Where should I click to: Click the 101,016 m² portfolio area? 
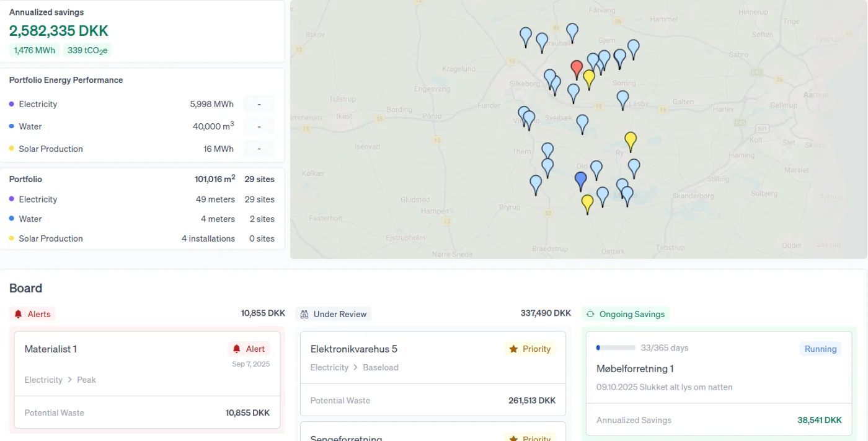click(215, 178)
